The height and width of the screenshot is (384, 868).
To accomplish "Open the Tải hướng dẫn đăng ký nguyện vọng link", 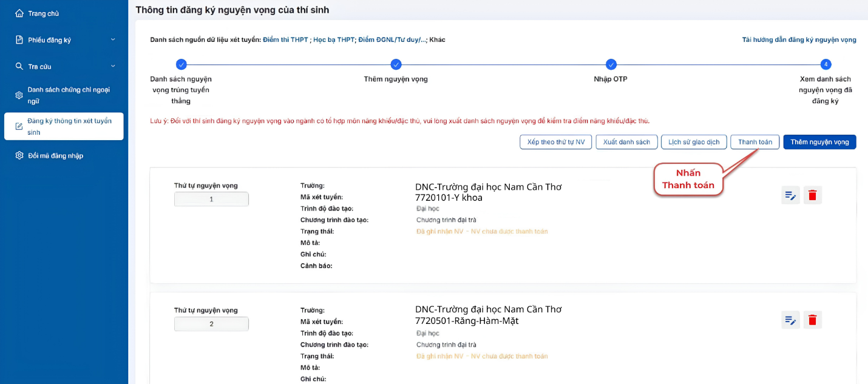I will 799,39.
